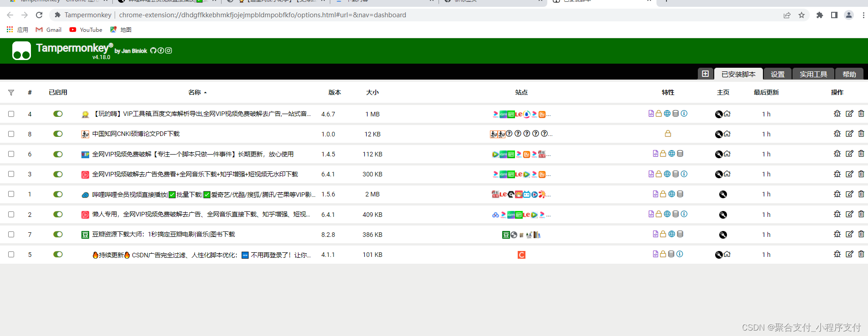Open the apps bookmark shortcut
Image resolution: width=868 pixels, height=336 pixels.
pos(17,30)
